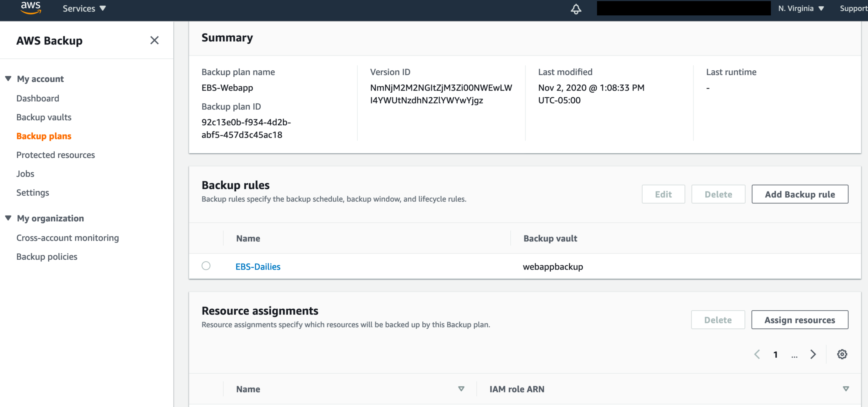Click the webappbackup vault cell
This screenshot has width=868, height=407.
(553, 267)
